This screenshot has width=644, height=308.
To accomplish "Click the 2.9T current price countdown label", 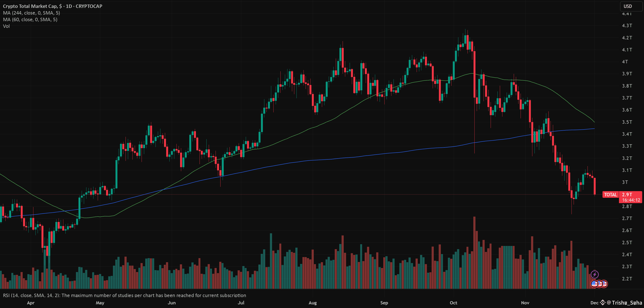I will (x=631, y=197).
